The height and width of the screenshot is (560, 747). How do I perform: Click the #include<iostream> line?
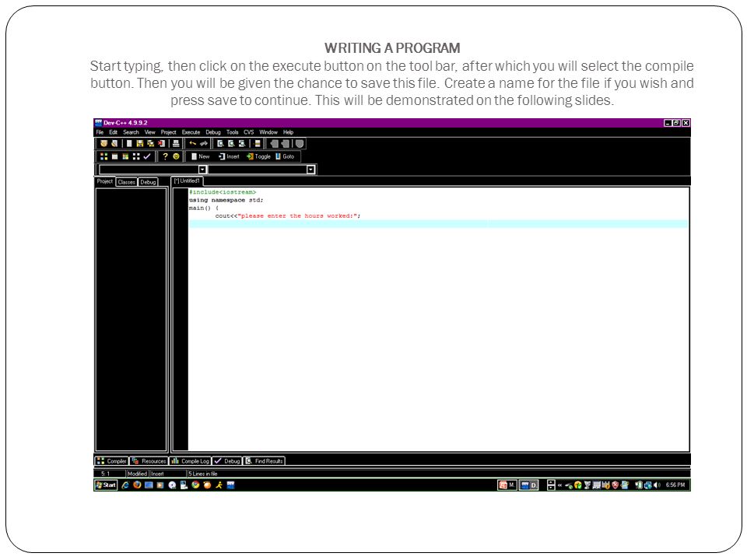223,192
